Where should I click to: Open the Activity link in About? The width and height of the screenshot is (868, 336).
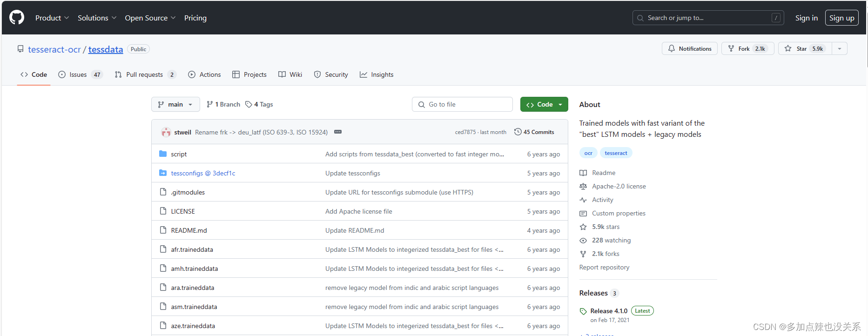(x=597, y=200)
